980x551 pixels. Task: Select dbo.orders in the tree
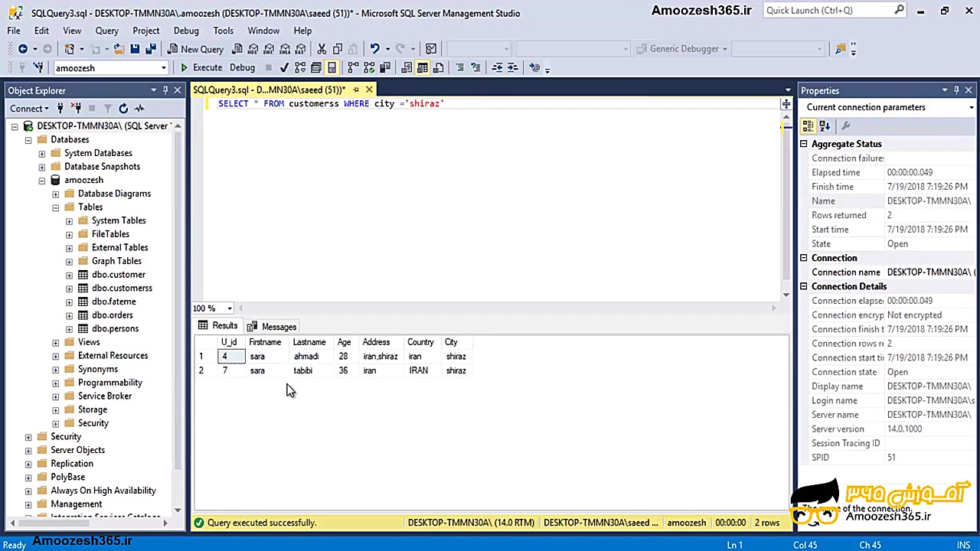(112, 315)
